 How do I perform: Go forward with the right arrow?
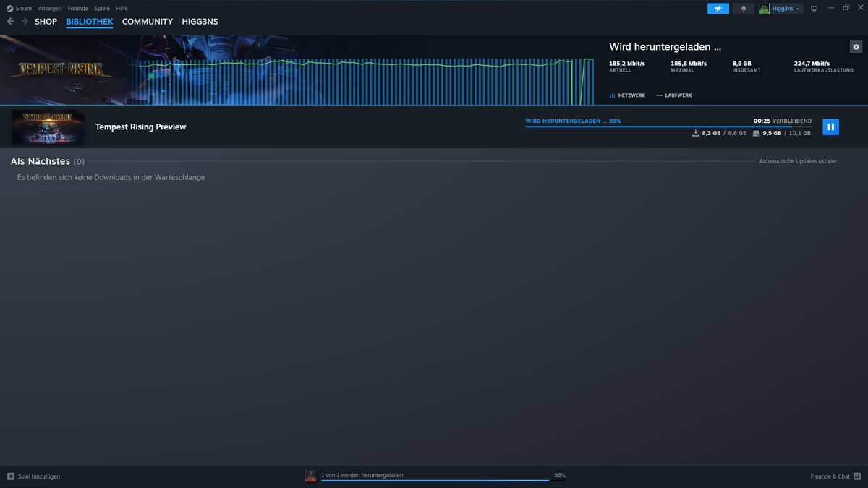pyautogui.click(x=25, y=22)
